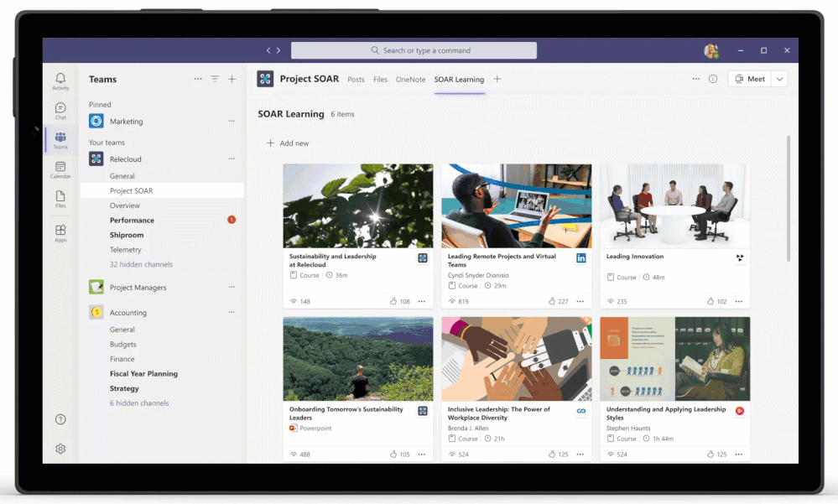Go back with the left arrow
This screenshot has width=838, height=504.
pos(268,50)
